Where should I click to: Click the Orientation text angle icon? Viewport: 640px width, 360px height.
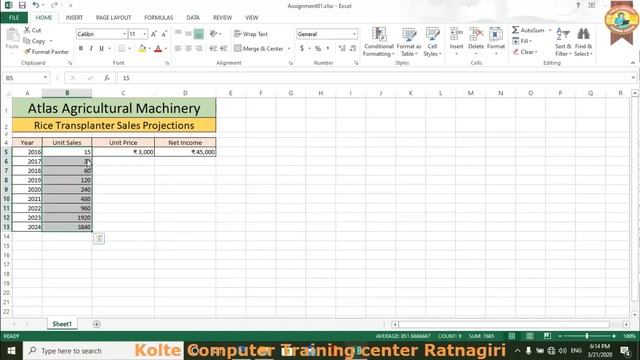pyautogui.click(x=213, y=34)
